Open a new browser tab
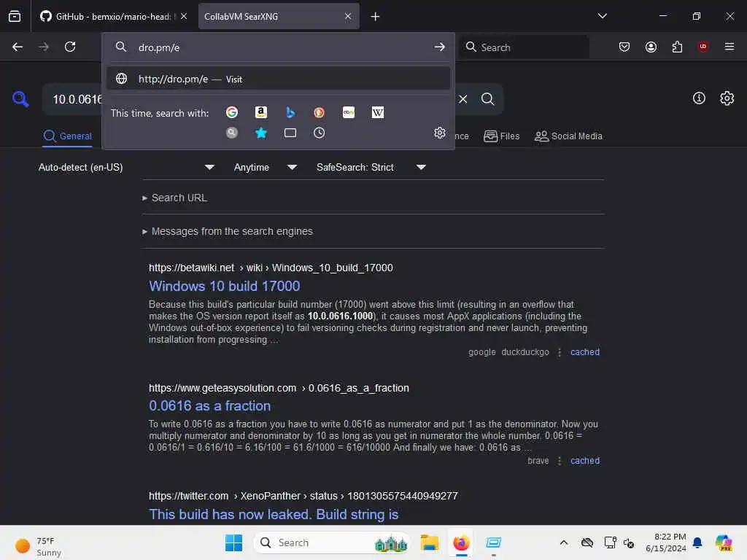The width and height of the screenshot is (747, 560). [x=376, y=17]
